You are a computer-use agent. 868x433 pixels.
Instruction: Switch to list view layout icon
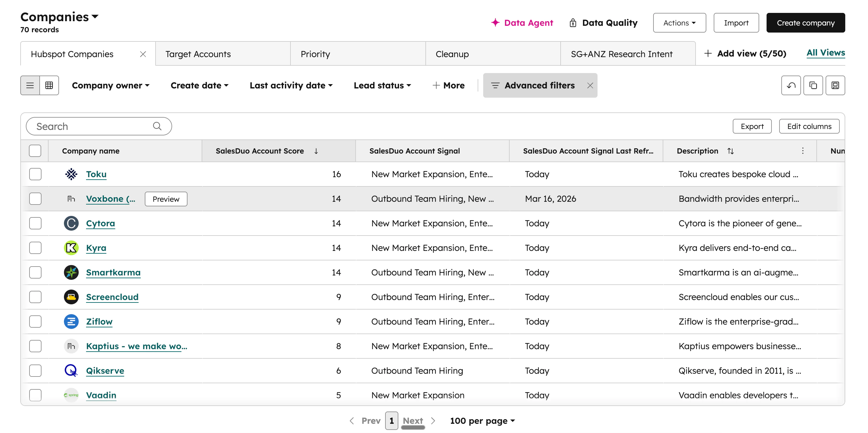point(30,85)
